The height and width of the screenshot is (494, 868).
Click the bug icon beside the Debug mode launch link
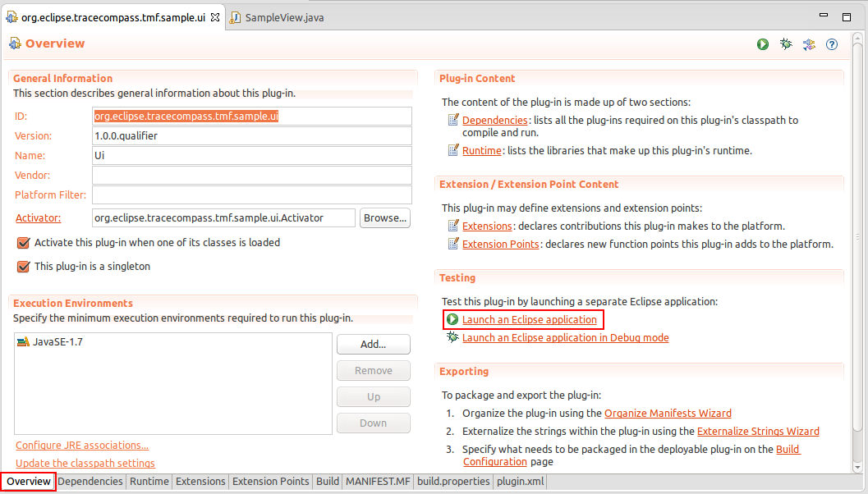452,337
